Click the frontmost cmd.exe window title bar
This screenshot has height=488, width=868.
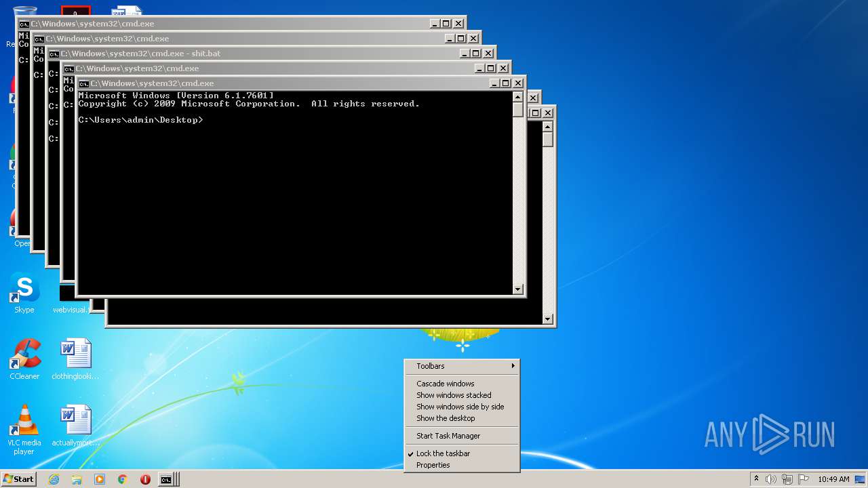tap(288, 83)
